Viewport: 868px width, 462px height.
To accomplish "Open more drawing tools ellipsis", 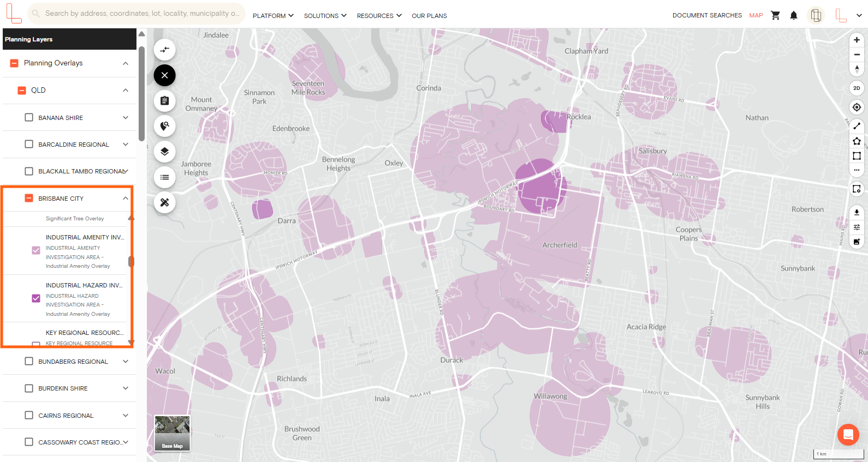I will click(x=857, y=170).
